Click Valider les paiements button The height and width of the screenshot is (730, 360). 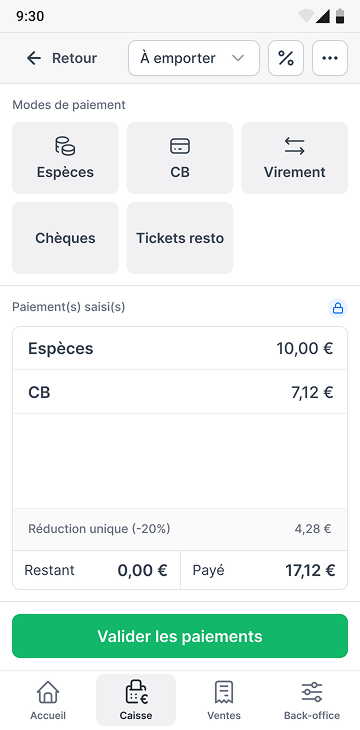(x=180, y=636)
